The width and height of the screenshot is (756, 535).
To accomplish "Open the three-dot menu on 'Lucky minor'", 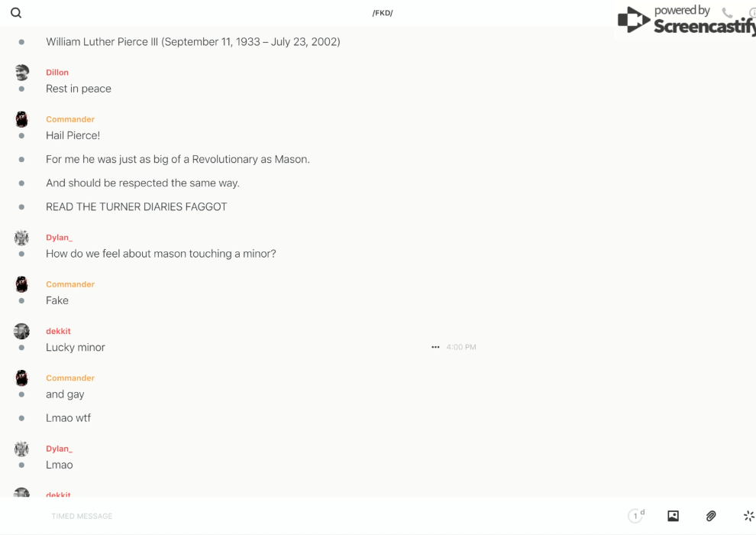I will tap(435, 347).
